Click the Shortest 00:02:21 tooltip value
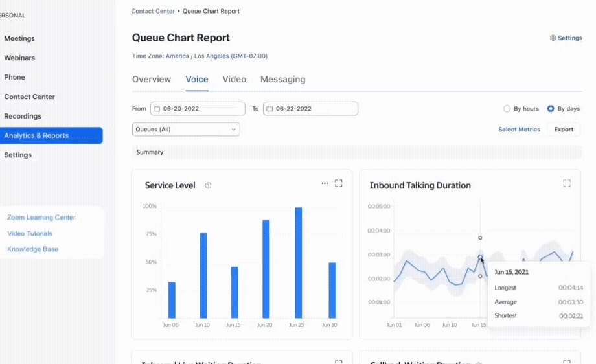596x364 pixels. click(x=571, y=315)
